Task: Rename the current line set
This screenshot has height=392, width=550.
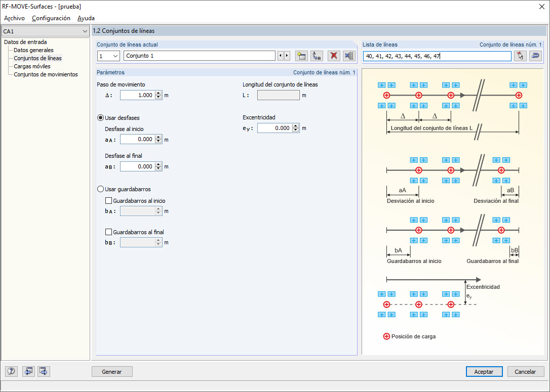Action: (317, 56)
